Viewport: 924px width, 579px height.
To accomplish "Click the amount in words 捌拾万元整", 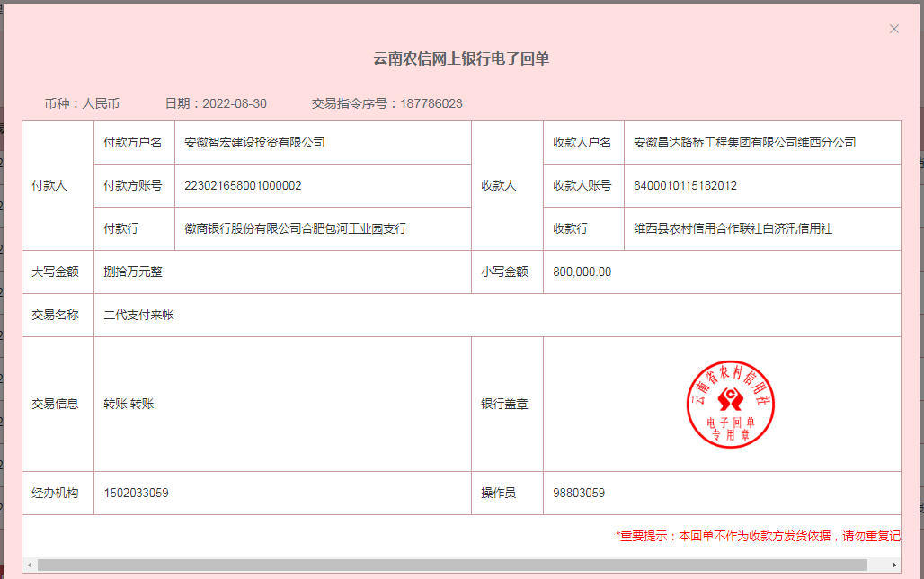I will click(133, 272).
